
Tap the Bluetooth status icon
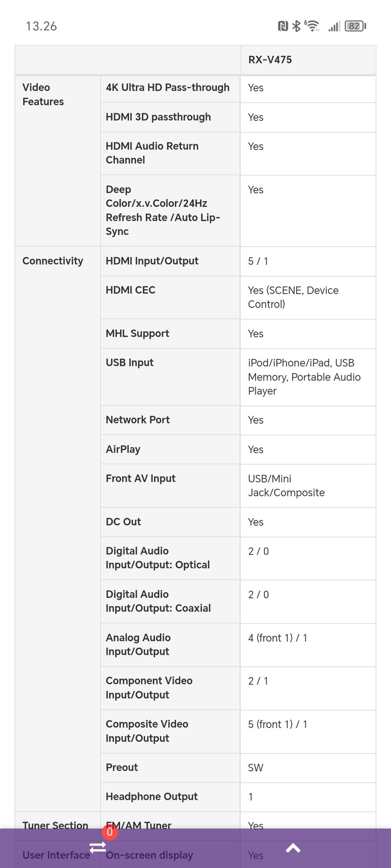297,26
